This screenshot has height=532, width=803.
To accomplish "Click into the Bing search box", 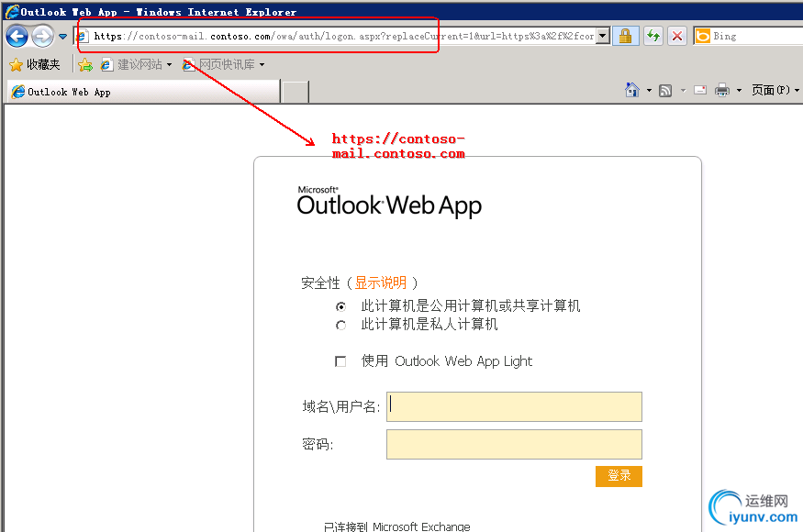I will click(x=758, y=36).
